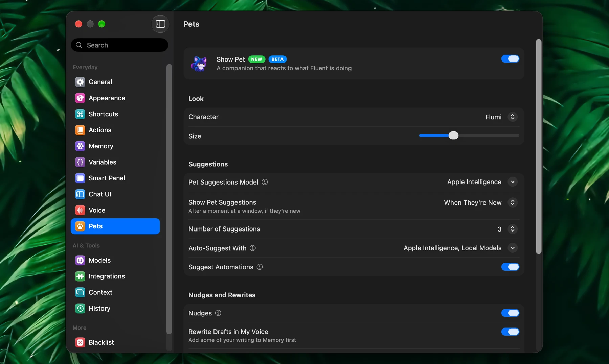Open Smart Panel icon
This screenshot has height=364, width=609.
80,178
